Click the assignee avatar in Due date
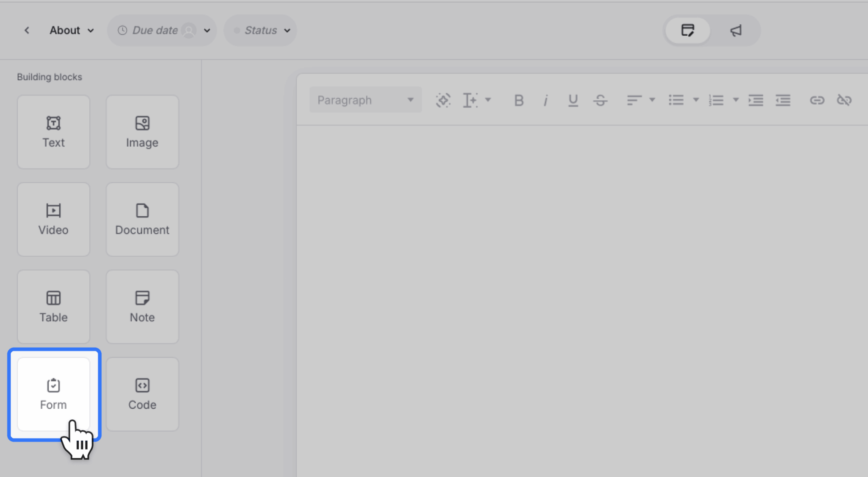This screenshot has height=477, width=868. (x=189, y=30)
